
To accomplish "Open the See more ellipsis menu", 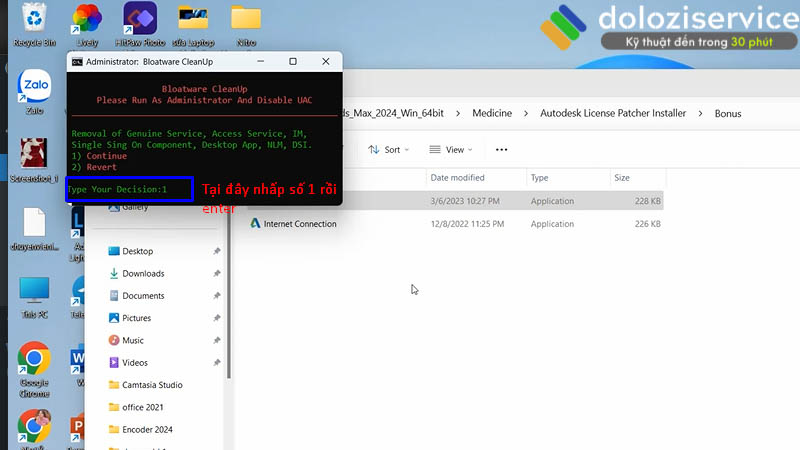I will pyautogui.click(x=501, y=150).
